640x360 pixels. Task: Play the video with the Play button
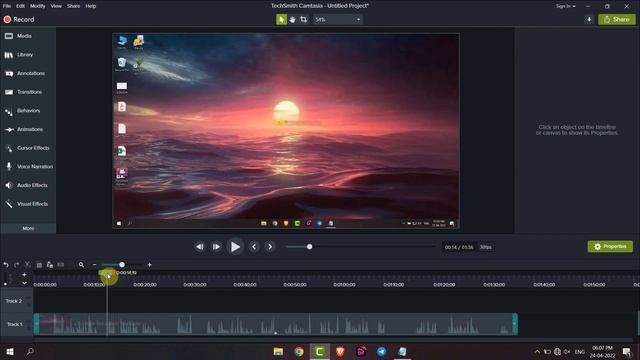(235, 247)
